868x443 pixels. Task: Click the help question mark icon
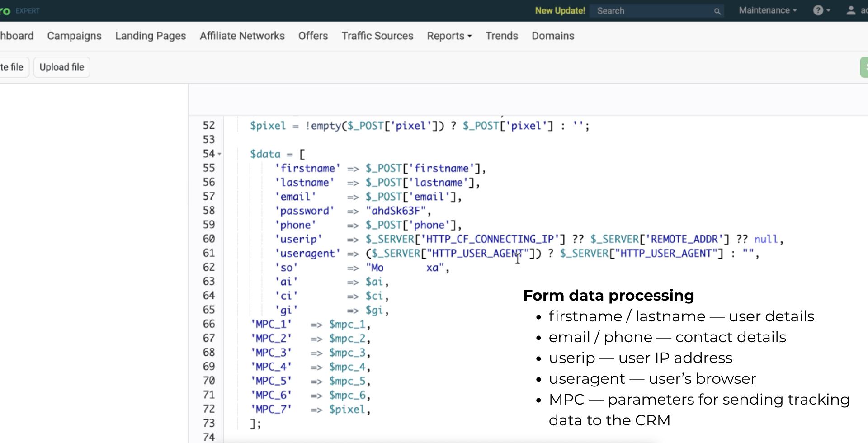[x=819, y=10]
